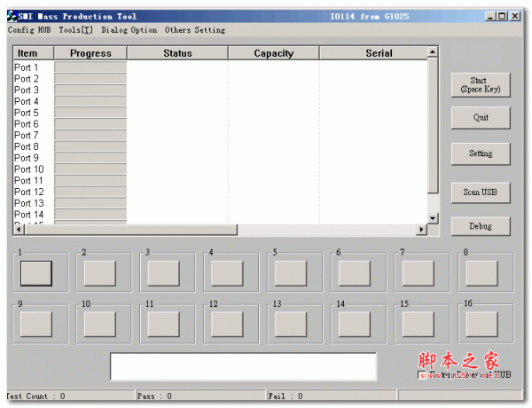Select the Port 2 row
The height and width of the screenshot is (408, 532).
tap(221, 79)
